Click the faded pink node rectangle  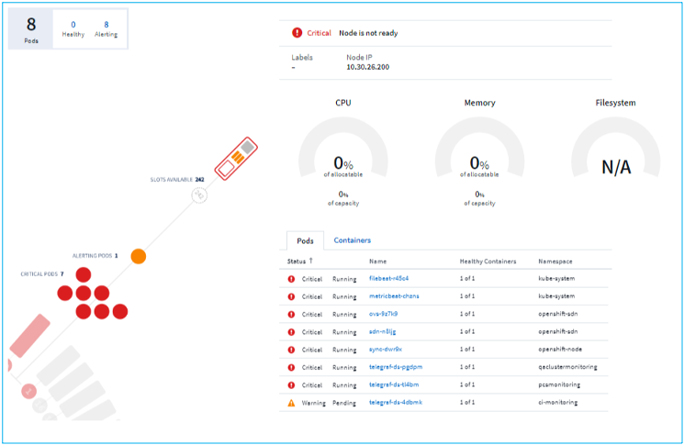click(x=30, y=335)
